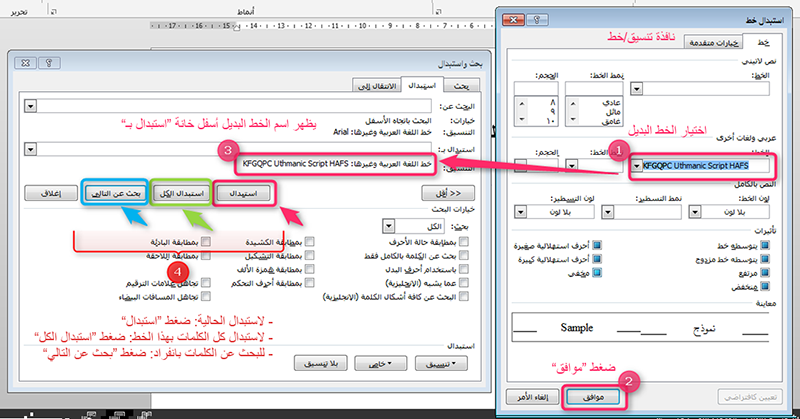Close the بحث واستبدال dialog with X
The height and width of the screenshot is (419, 800).
pos(33,63)
